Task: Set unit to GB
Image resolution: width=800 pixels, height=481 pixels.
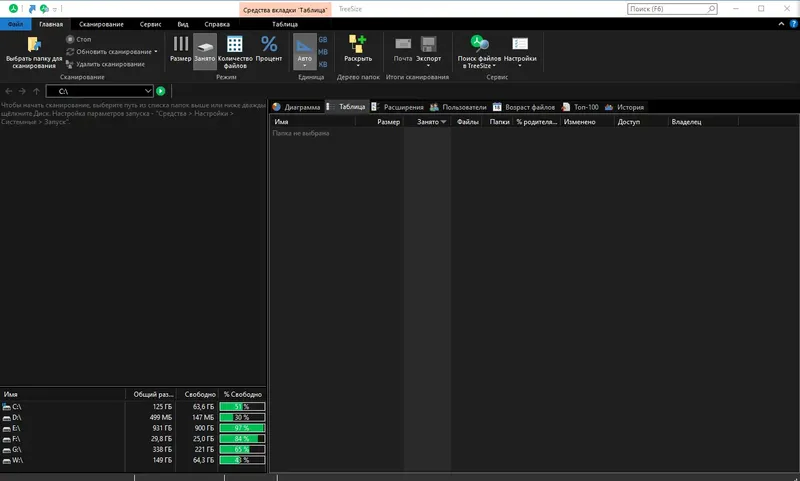Action: coord(323,39)
